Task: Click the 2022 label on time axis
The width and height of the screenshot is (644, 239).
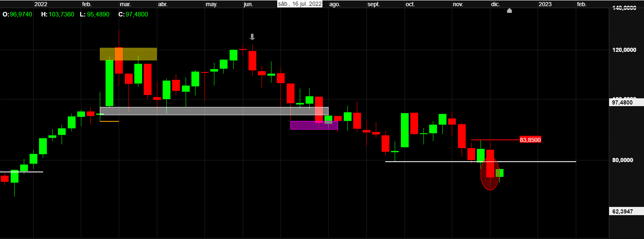Action: pyautogui.click(x=41, y=4)
